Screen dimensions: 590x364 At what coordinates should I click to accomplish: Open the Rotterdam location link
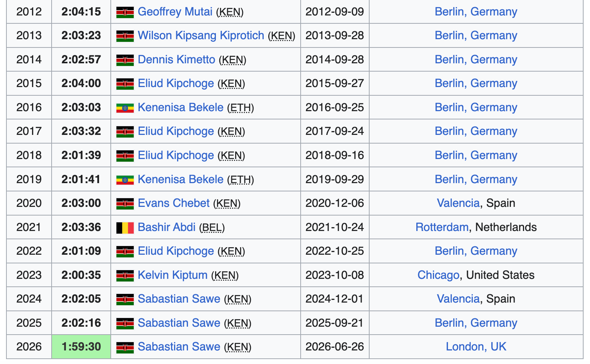click(x=442, y=227)
